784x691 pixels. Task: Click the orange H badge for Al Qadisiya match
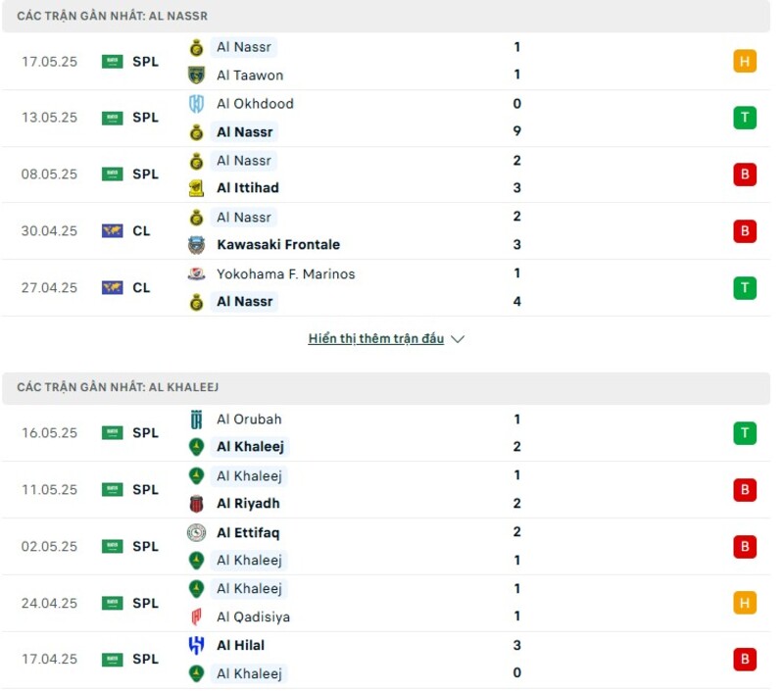[x=745, y=603]
